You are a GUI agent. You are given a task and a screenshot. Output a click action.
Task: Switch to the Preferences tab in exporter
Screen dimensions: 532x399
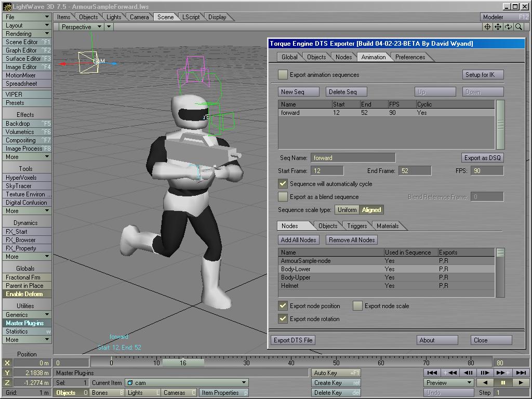(x=410, y=57)
